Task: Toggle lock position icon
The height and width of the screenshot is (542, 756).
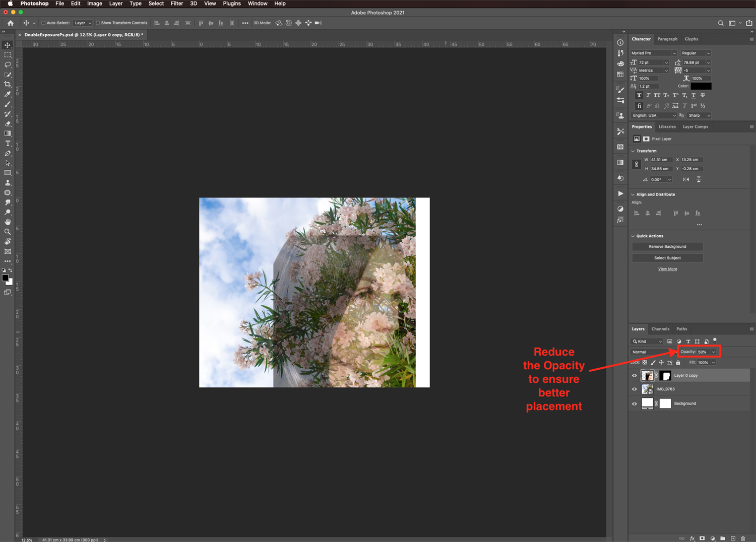Action: 661,363
